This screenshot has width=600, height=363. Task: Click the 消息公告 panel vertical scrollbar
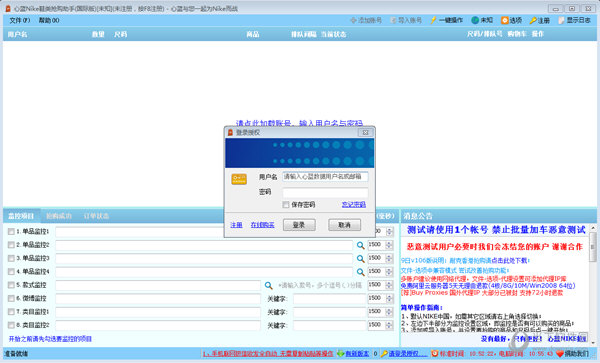coord(593,285)
